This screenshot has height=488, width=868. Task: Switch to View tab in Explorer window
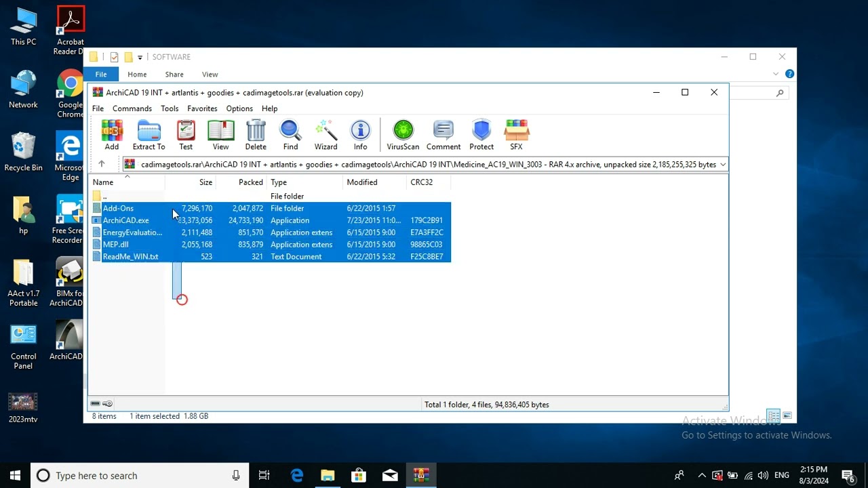pyautogui.click(x=210, y=75)
